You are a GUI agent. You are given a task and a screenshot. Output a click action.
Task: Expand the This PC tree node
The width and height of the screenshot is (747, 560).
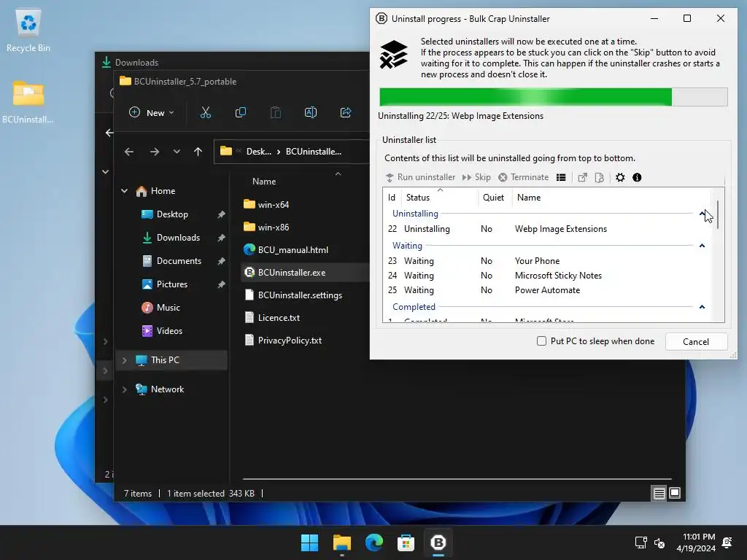(x=124, y=360)
